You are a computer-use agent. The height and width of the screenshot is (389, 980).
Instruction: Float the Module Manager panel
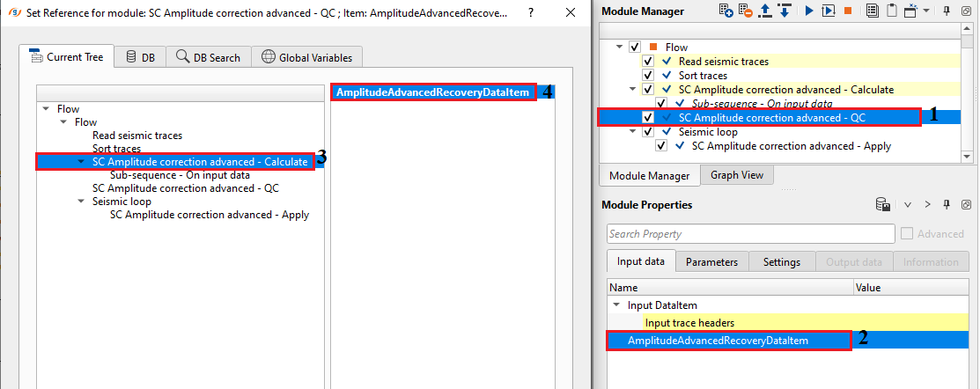pos(966,11)
